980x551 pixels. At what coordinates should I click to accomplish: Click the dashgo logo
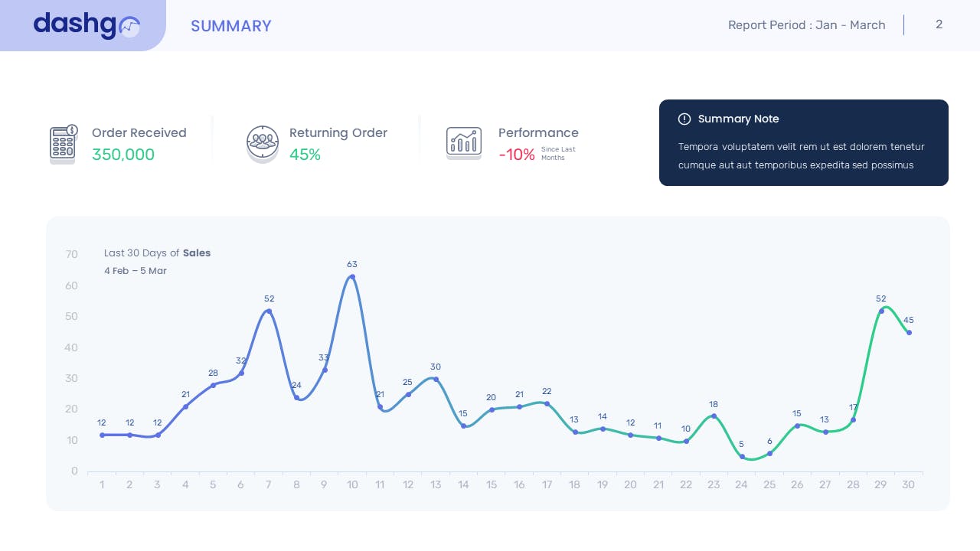pyautogui.click(x=86, y=25)
